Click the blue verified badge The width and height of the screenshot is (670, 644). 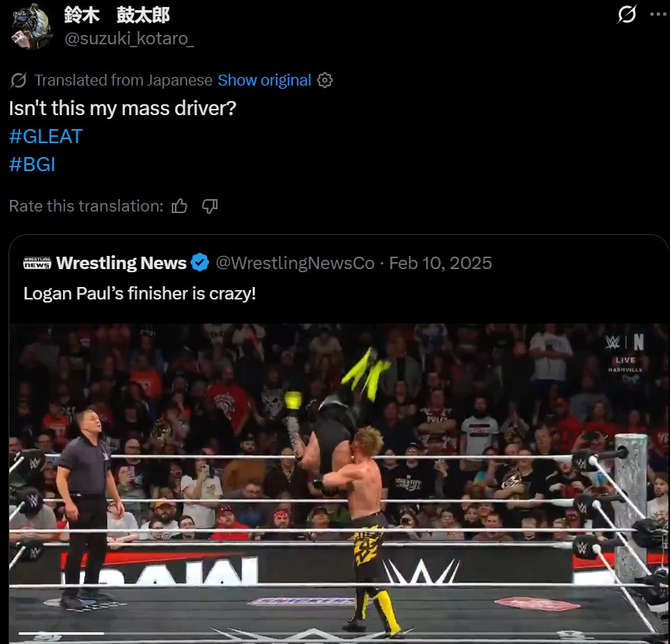[x=200, y=263]
